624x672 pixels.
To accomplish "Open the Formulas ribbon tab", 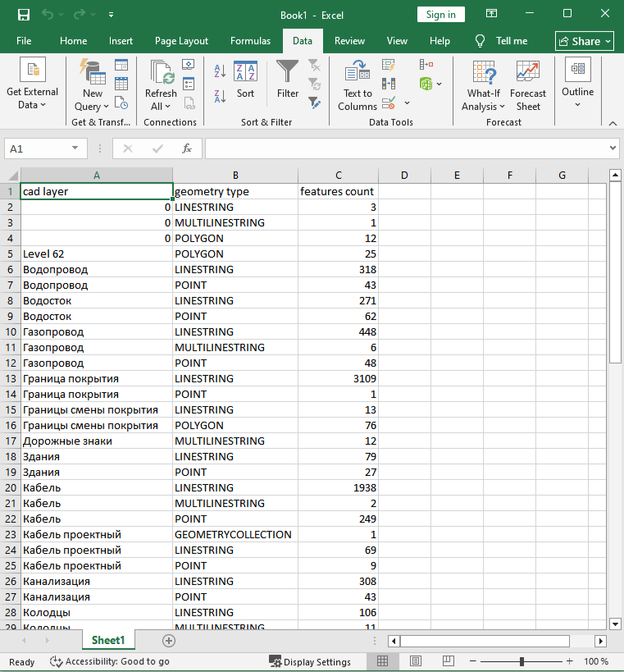I will (x=250, y=41).
